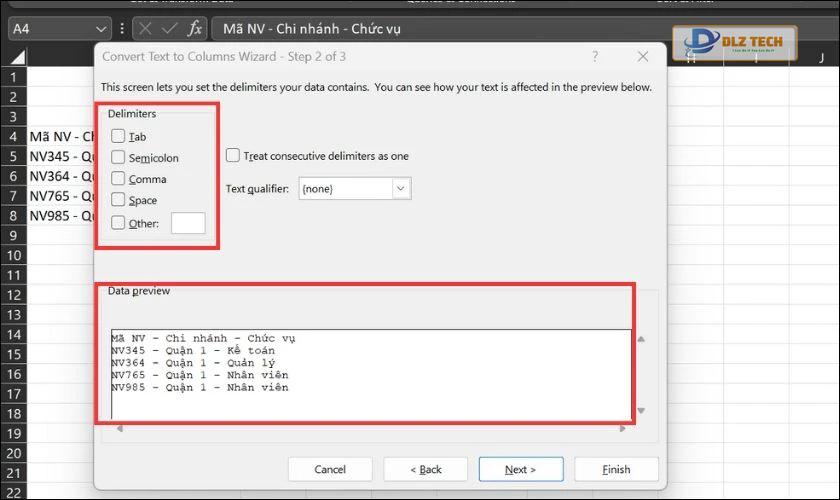Enable the Semicolon delimiter checkbox
Image resolution: width=840 pixels, height=500 pixels.
click(118, 157)
